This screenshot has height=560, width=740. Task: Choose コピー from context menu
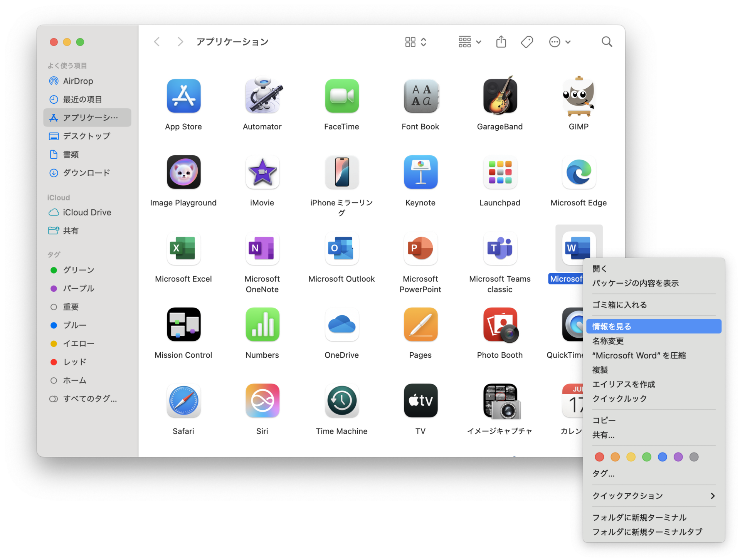click(654, 420)
